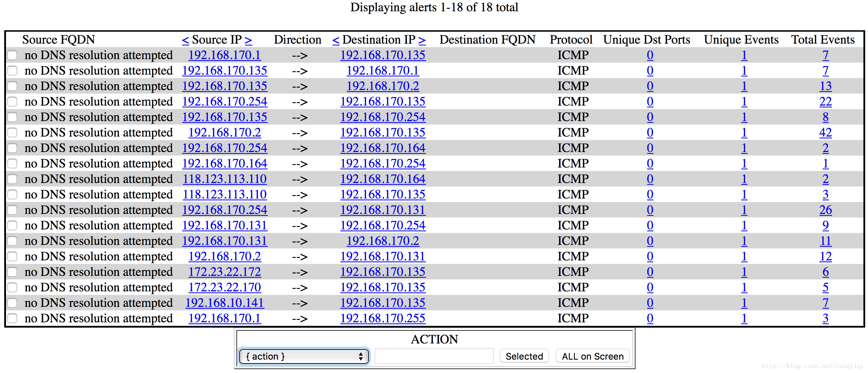Click the Unique Dst Ports column header
Screen dimensions: 868x373
point(647,40)
